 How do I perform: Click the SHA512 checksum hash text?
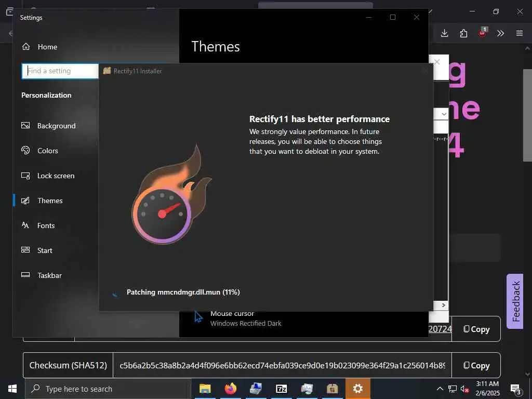[282, 365]
